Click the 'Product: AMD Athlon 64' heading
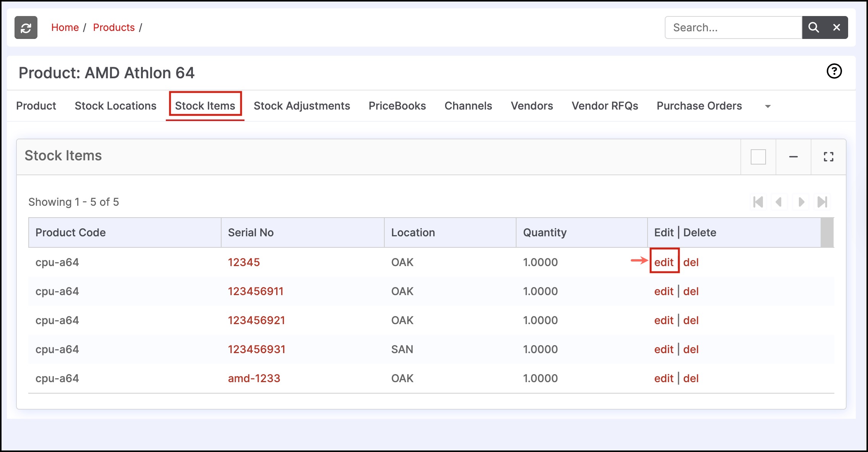 [x=107, y=73]
